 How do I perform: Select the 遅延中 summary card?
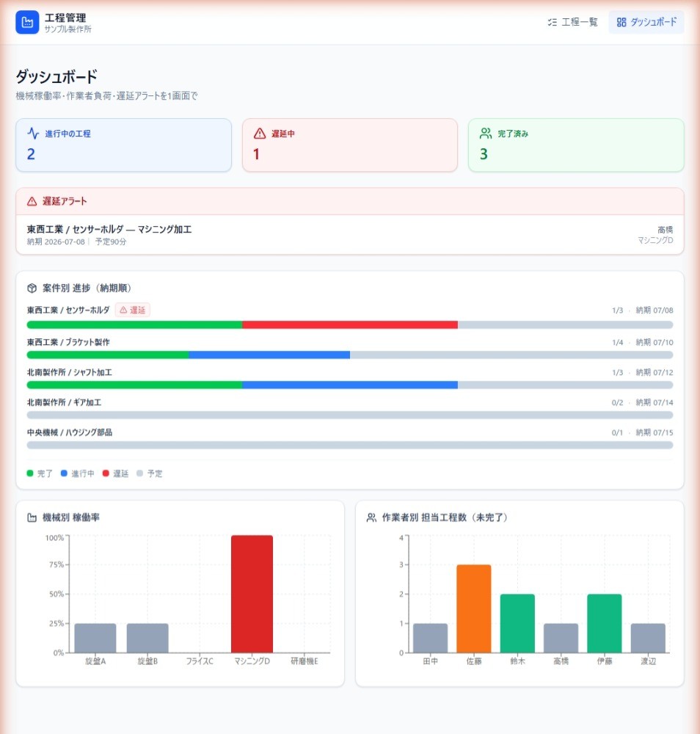pyautogui.click(x=349, y=145)
